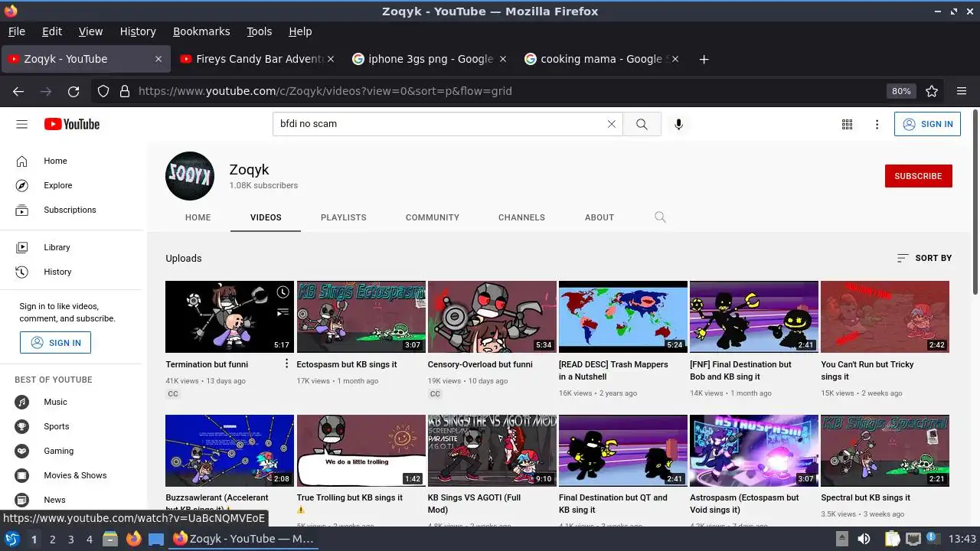Switch to the PLAYLISTS channel tab
The width and height of the screenshot is (980, 551).
point(344,217)
